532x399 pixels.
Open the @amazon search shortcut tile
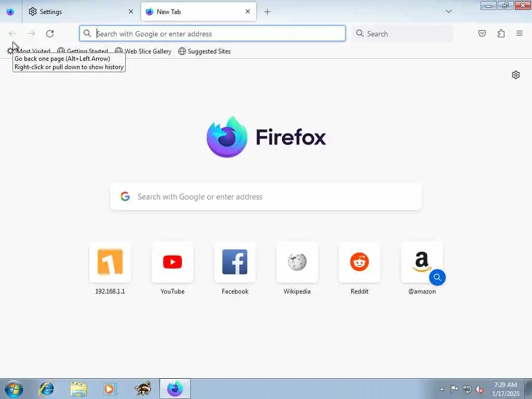coord(422,262)
